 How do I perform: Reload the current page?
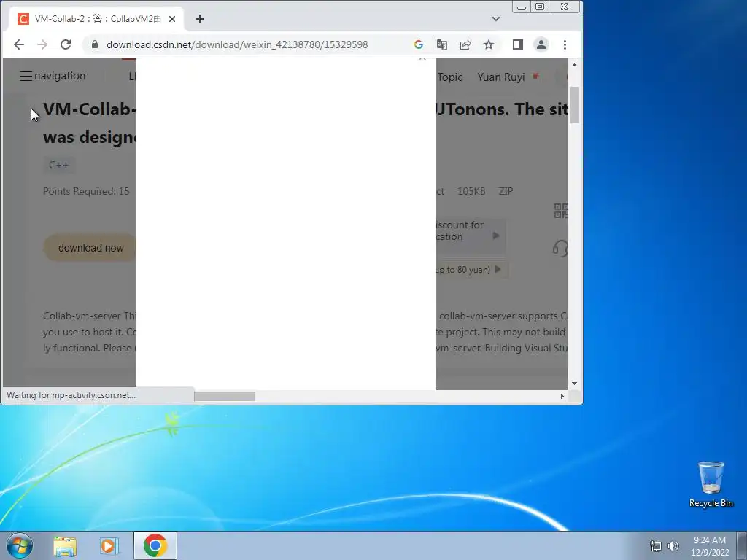pos(66,44)
